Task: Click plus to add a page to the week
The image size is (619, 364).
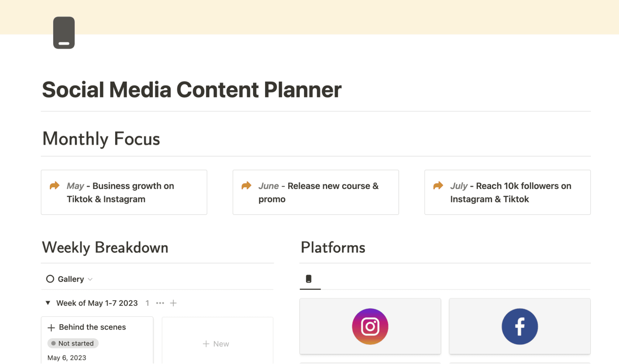Action: (173, 303)
